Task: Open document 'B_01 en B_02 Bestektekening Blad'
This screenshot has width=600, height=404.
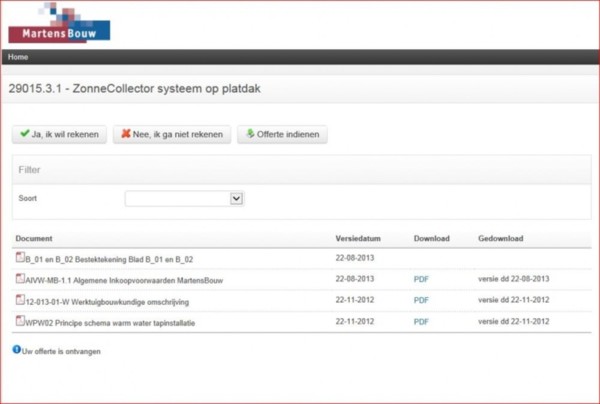Action: [x=108, y=259]
